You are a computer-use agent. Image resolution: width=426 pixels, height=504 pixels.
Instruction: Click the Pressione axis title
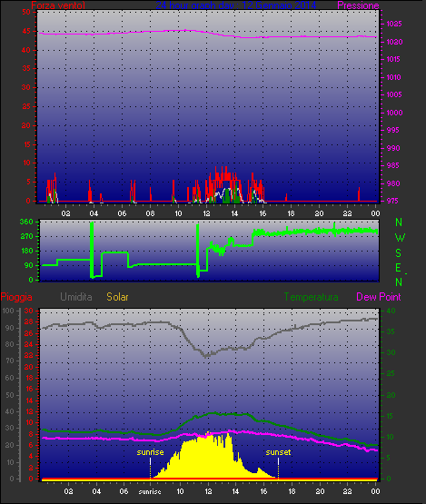click(x=358, y=5)
